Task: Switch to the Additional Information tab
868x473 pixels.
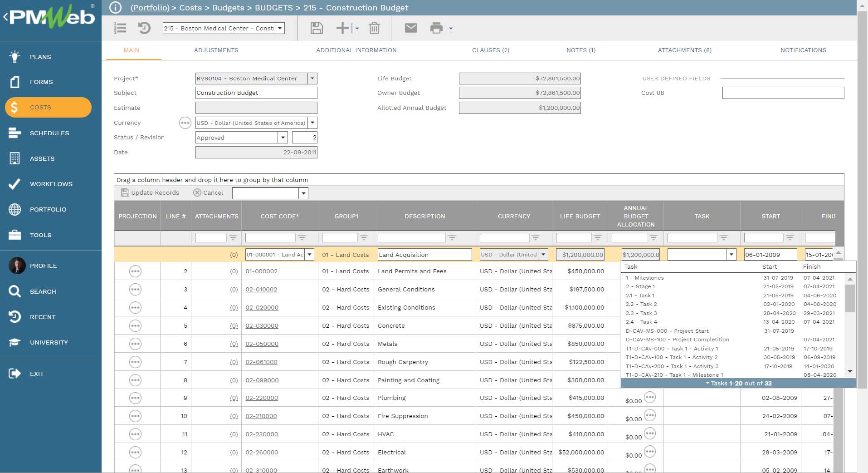Action: pos(356,50)
